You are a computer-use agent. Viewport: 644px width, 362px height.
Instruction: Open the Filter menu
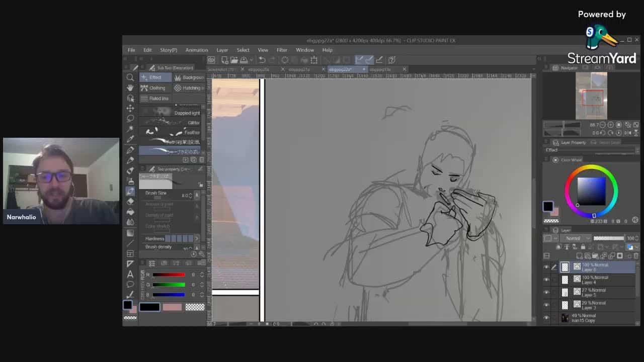(x=282, y=50)
